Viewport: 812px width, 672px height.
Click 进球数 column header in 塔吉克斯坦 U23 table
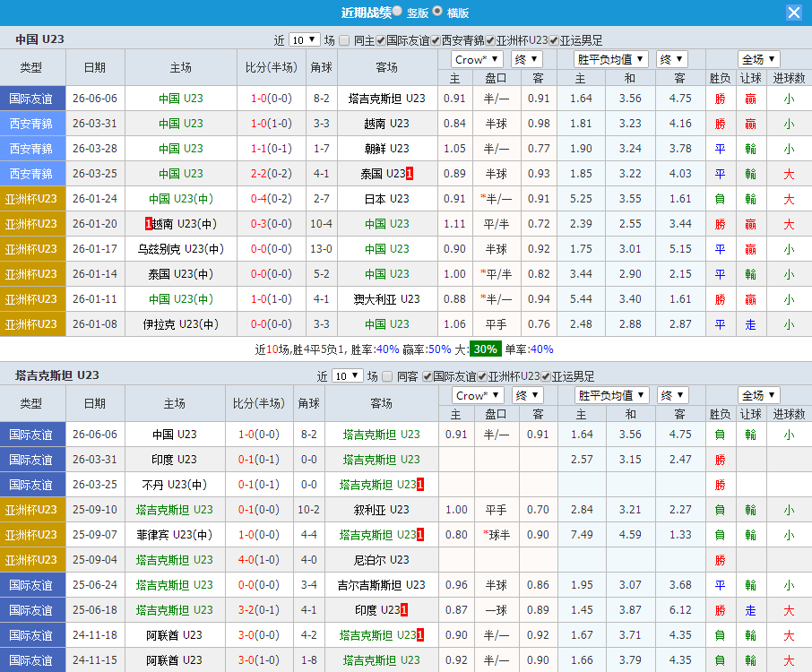click(x=790, y=414)
